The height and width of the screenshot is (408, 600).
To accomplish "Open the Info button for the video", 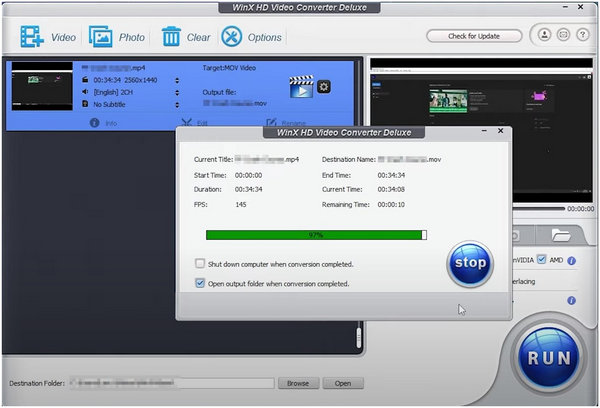I will click(x=103, y=123).
